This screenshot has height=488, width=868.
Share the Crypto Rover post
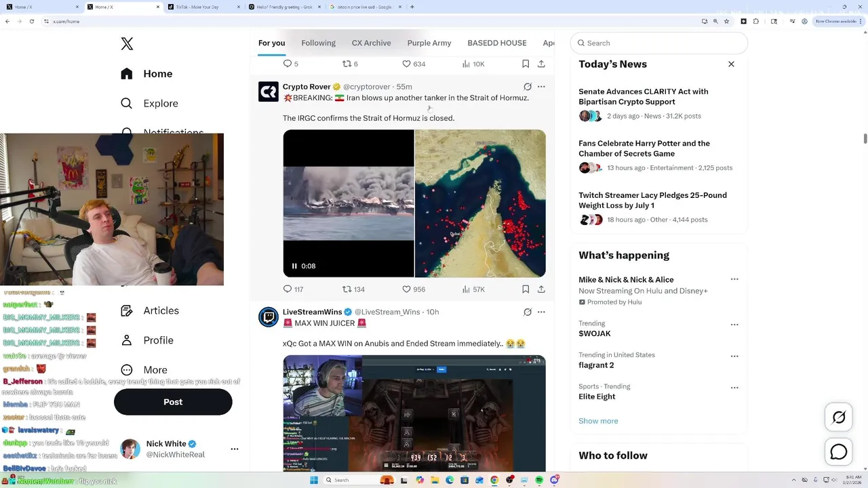pos(541,289)
